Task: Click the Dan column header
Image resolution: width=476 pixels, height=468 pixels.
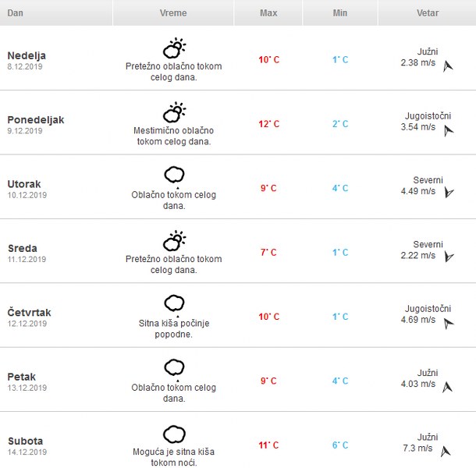Action: click(x=16, y=13)
